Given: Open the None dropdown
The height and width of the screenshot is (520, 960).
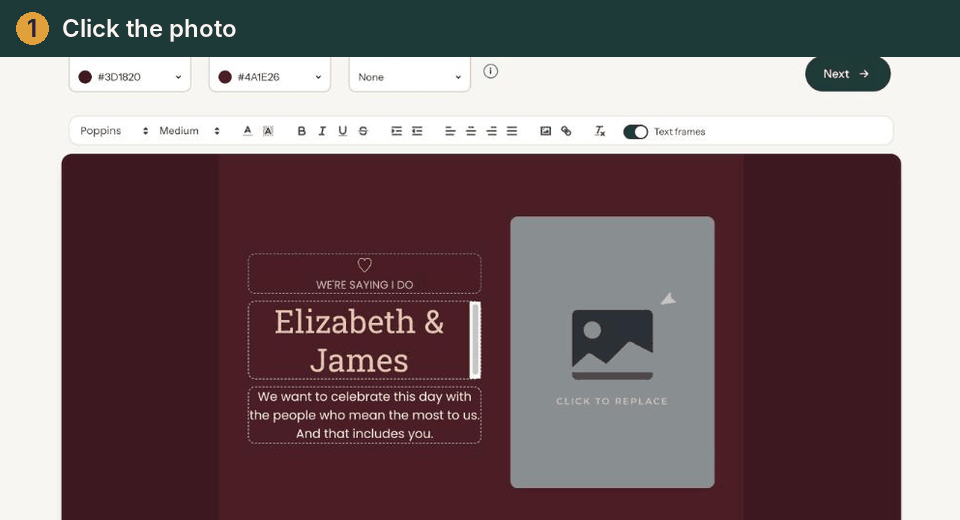Looking at the screenshot, I should tap(410, 75).
